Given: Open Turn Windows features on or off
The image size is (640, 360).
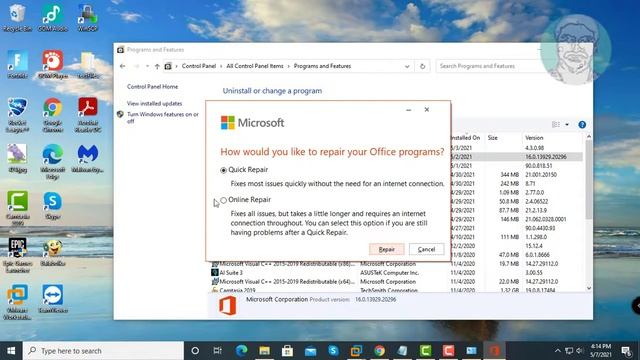Looking at the screenshot, I should [x=163, y=118].
